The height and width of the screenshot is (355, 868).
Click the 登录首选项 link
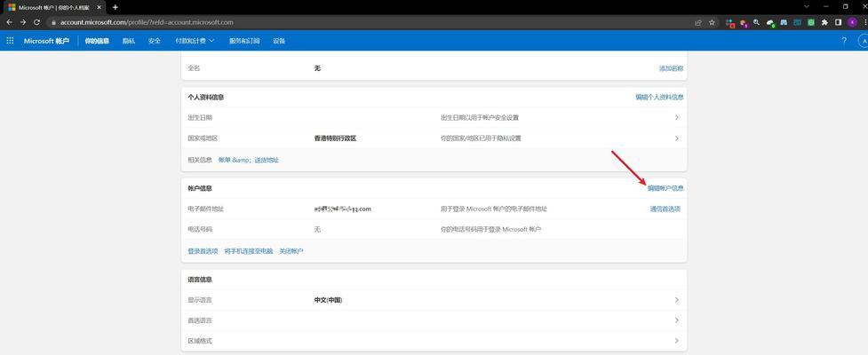pos(203,251)
